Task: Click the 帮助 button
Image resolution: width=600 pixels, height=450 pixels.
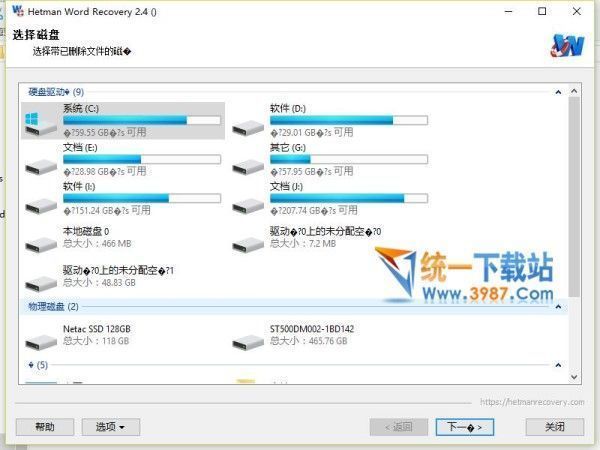Action: click(x=45, y=427)
